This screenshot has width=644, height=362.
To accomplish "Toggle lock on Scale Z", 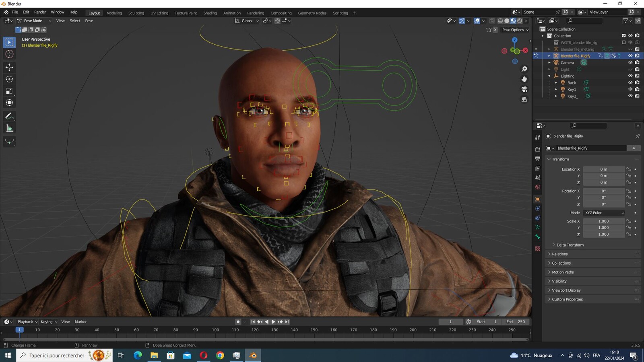I will click(629, 234).
